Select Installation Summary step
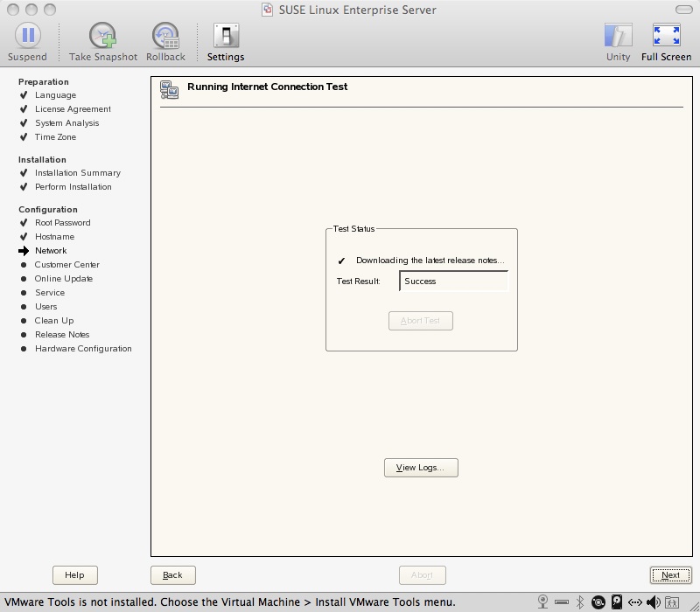Screen dimensions: 700x612 click(78, 172)
